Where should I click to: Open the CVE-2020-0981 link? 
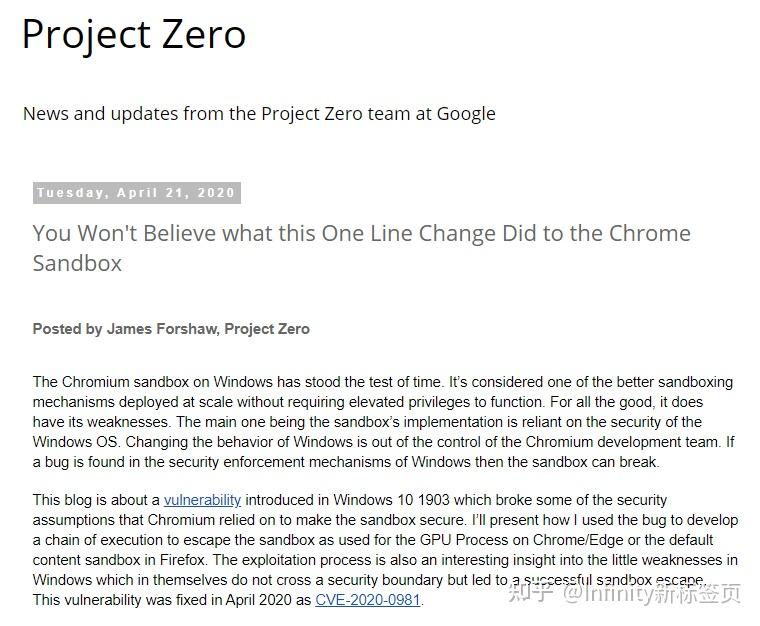pos(367,601)
